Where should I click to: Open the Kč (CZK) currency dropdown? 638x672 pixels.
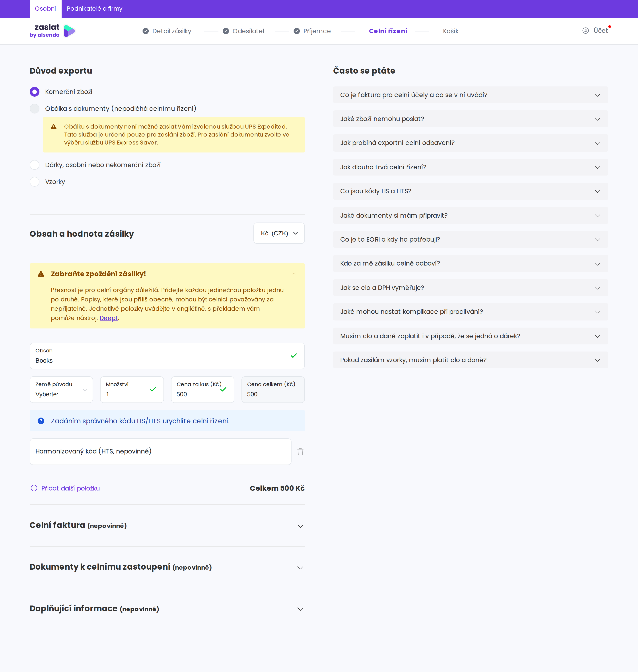(x=279, y=233)
